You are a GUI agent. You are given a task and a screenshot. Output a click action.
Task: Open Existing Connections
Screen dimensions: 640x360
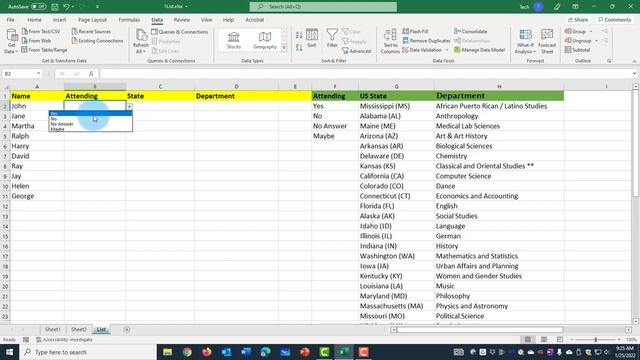pos(97,40)
